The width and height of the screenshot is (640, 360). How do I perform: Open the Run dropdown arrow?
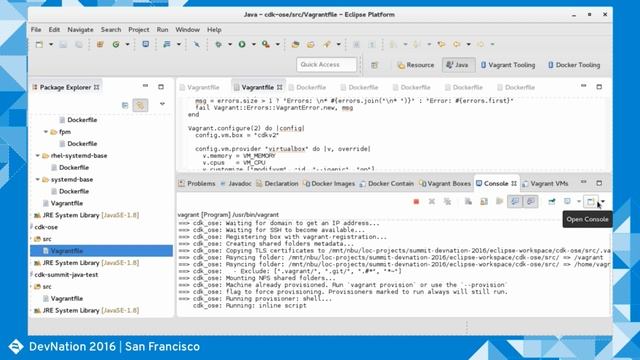(253, 44)
